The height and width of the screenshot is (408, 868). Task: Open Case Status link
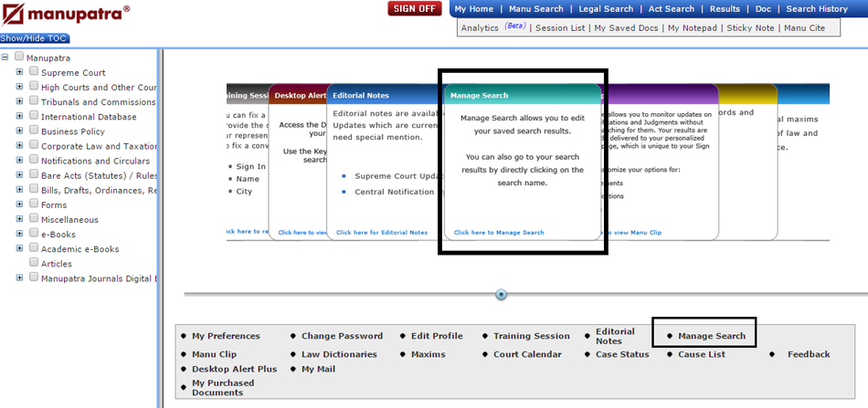[x=622, y=354]
